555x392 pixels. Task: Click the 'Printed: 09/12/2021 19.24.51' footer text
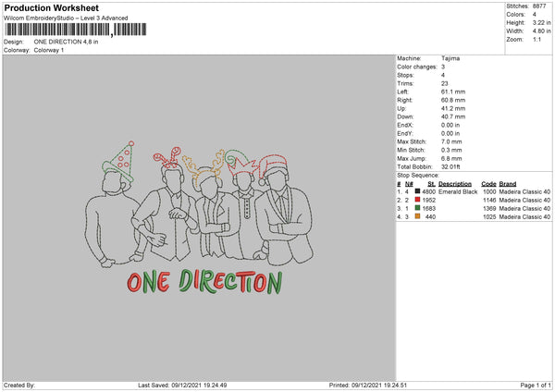click(368, 386)
